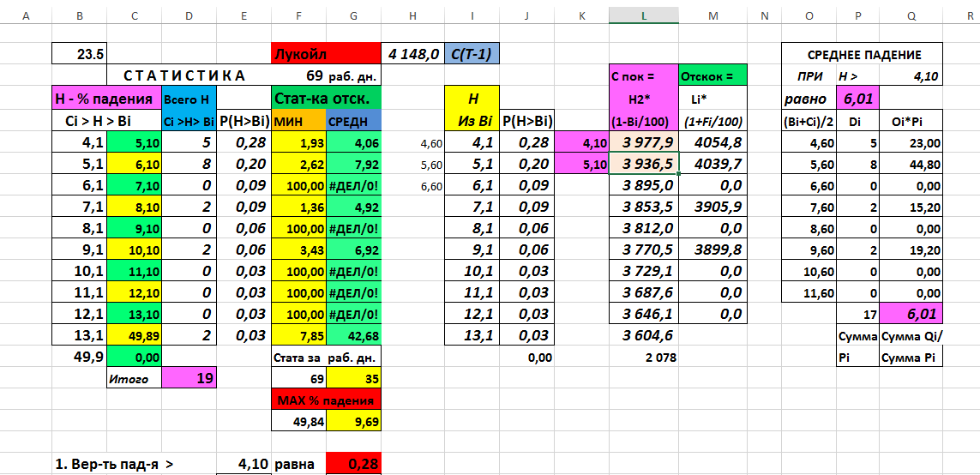The height and width of the screenshot is (475, 980).
Task: Select column header Q
Action: point(911,15)
